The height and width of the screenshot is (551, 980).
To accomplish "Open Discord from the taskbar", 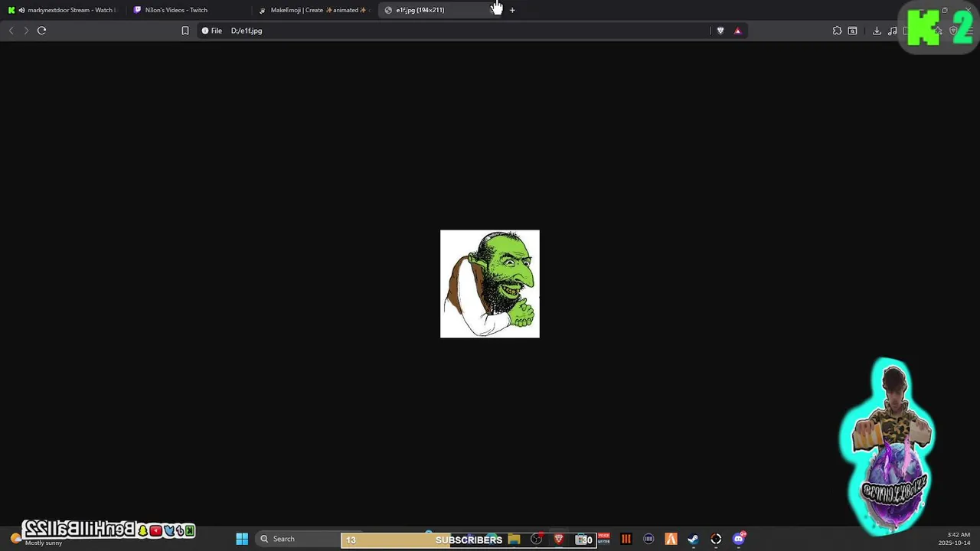I will [x=739, y=540].
